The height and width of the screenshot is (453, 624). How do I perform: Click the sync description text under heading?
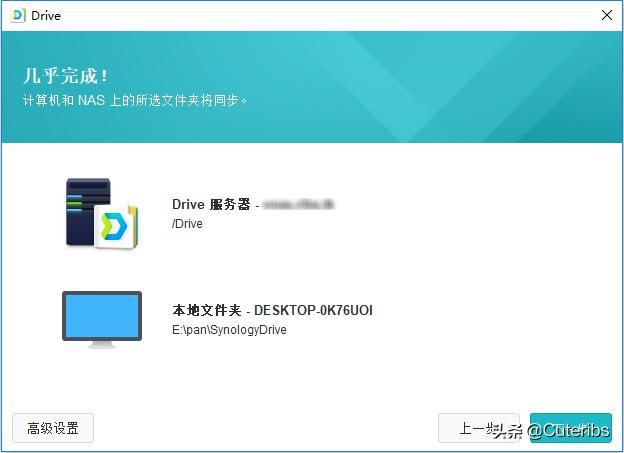tap(135, 100)
